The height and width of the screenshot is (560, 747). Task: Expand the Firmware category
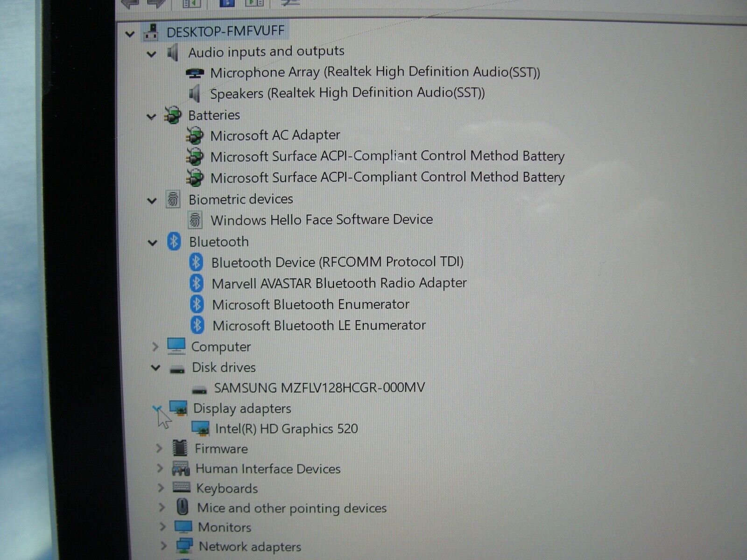coord(159,448)
